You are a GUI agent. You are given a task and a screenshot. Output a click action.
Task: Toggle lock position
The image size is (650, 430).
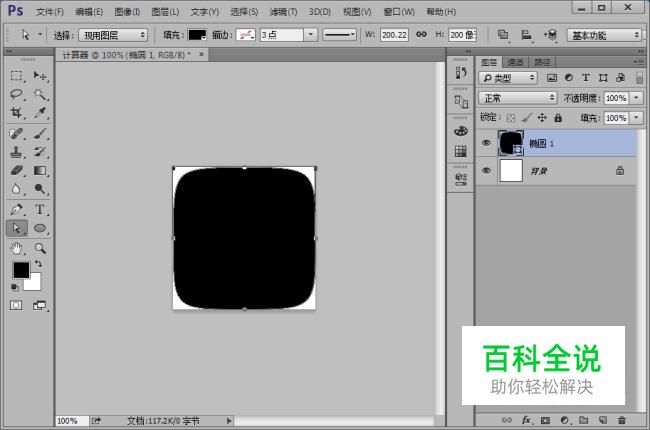click(x=542, y=118)
